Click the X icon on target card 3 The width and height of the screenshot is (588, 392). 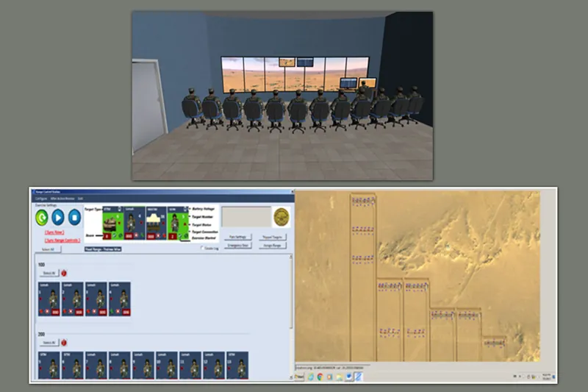click(95, 311)
